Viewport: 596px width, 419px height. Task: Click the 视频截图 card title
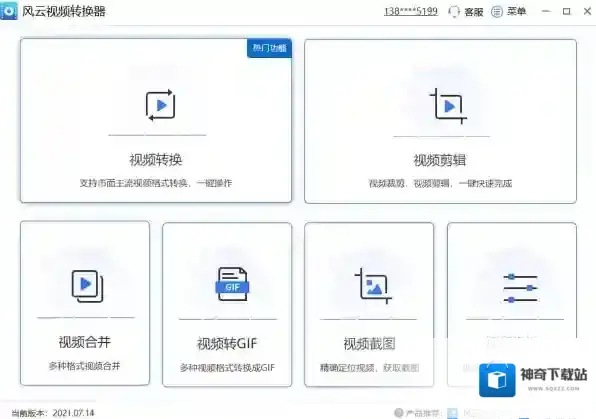pyautogui.click(x=369, y=344)
